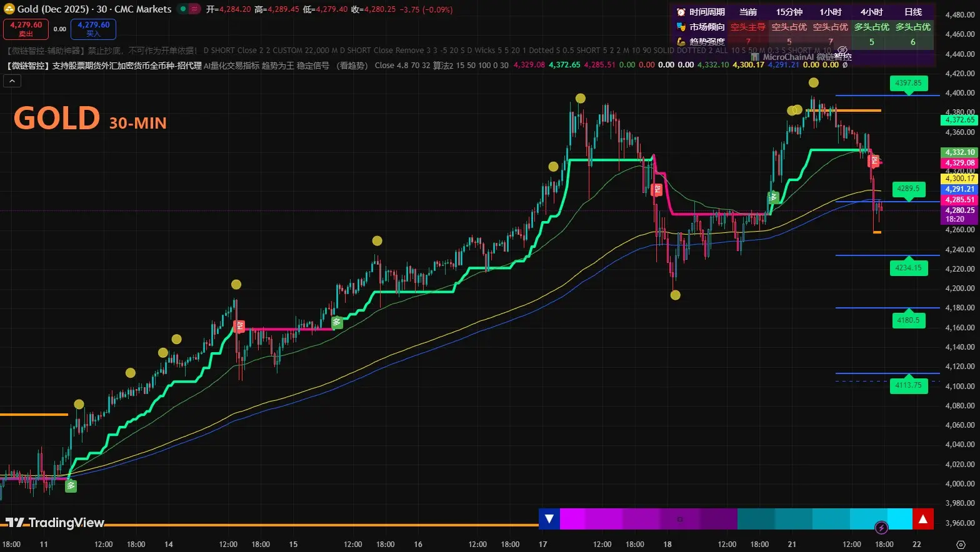This screenshot has height=552, width=980.
Task: Click the 4,372.65 tag on the price scale
Action: click(959, 120)
